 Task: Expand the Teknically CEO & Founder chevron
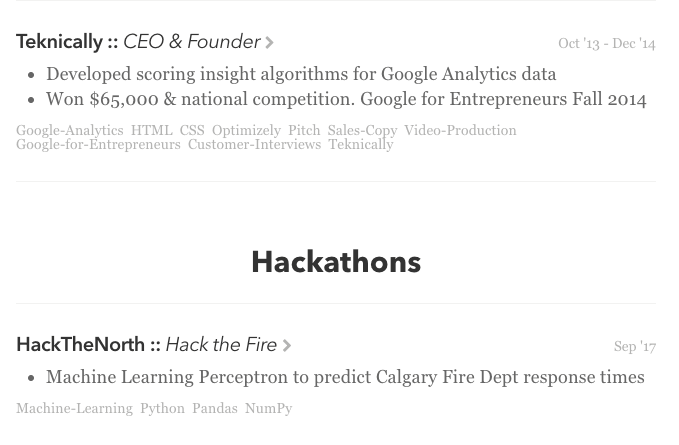click(x=269, y=42)
